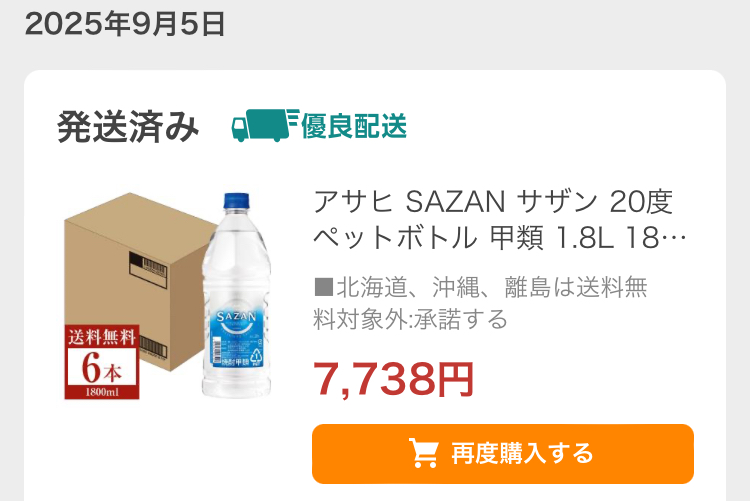Click the green delivery truck icon
This screenshot has height=501, width=750.
coord(265,125)
